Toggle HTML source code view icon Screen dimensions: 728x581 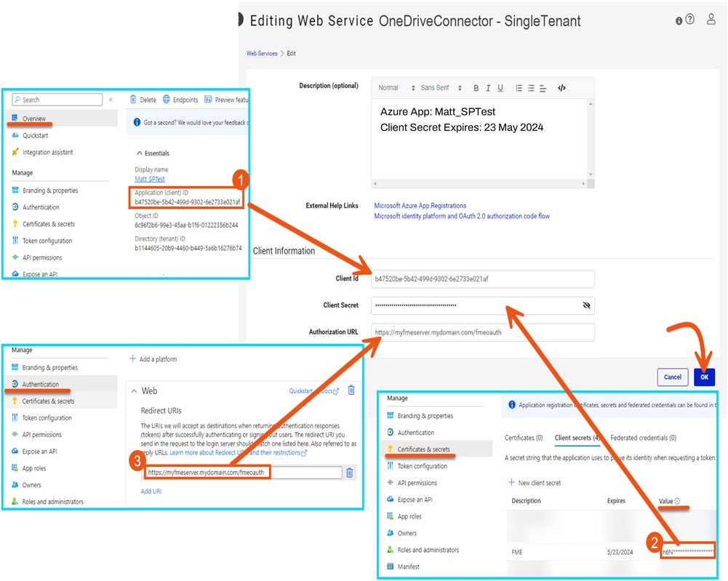[561, 88]
